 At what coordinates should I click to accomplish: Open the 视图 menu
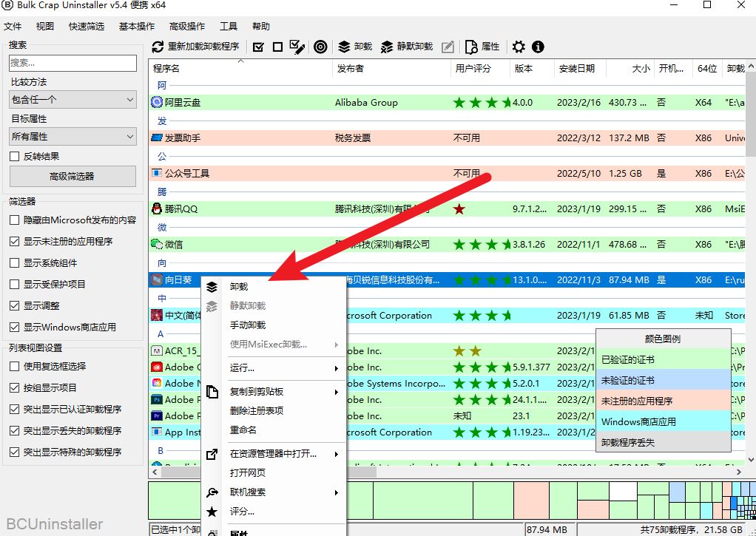coord(45,27)
